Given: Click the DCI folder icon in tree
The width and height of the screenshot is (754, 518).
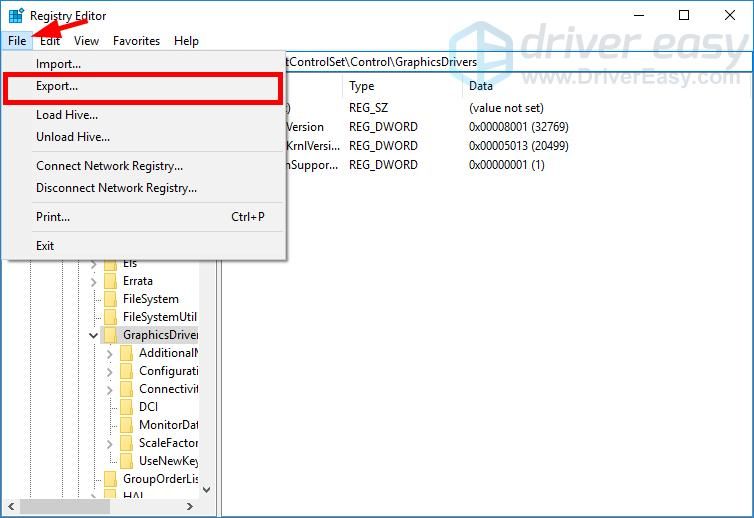Looking at the screenshot, I should coord(127,407).
